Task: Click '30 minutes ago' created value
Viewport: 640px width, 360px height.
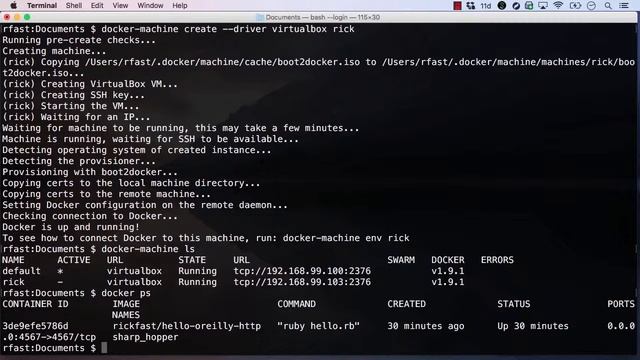Action: pyautogui.click(x=426, y=326)
